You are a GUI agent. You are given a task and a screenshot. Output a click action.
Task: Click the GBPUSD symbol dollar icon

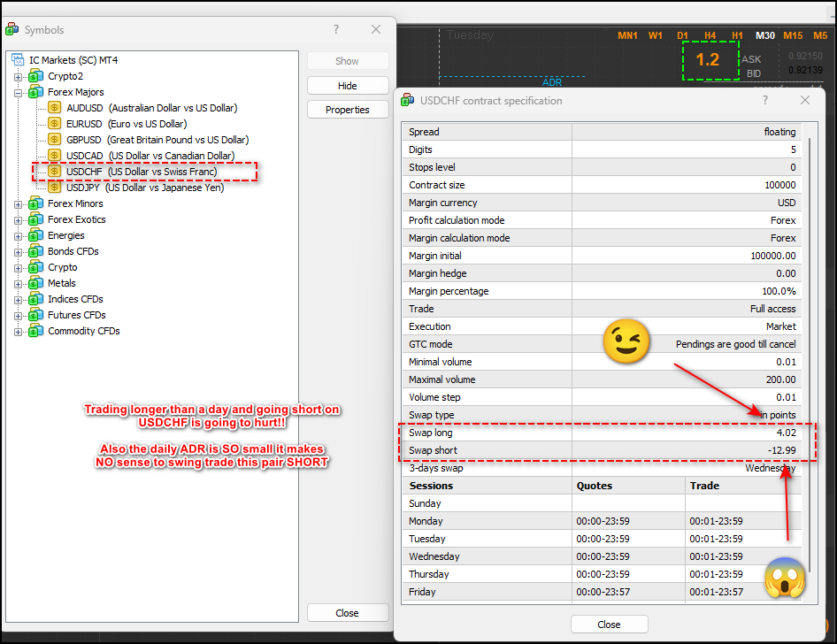(x=55, y=140)
